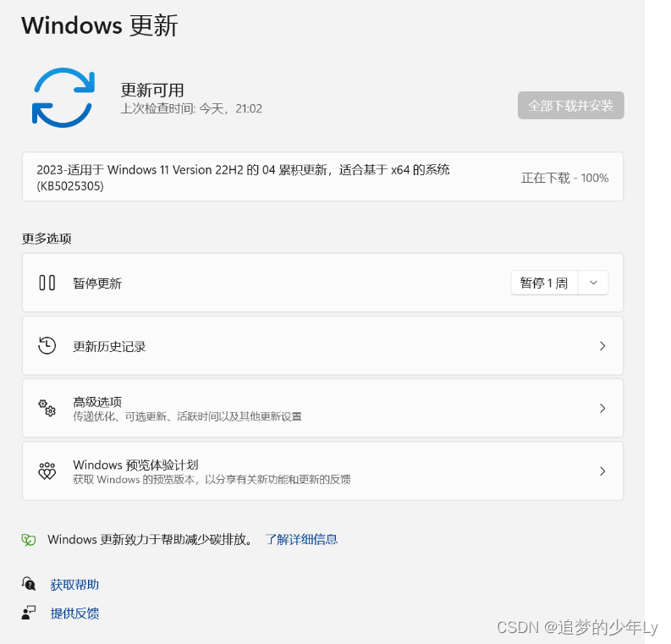Click the Windows Insider hearts icon
The height and width of the screenshot is (644, 671).
point(47,471)
